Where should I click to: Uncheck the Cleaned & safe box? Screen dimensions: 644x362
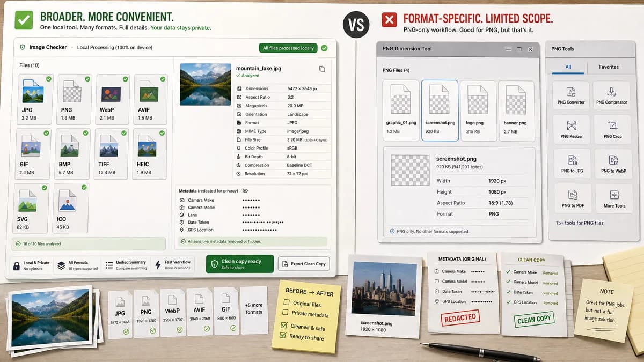click(285, 325)
